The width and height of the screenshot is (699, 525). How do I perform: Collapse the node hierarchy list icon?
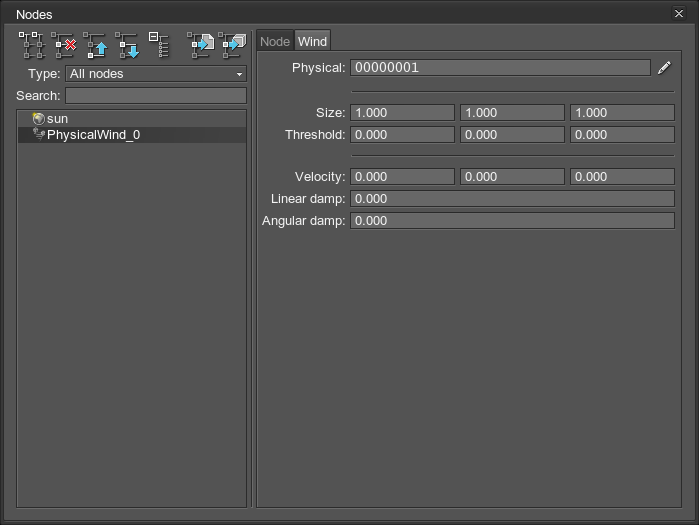click(158, 45)
